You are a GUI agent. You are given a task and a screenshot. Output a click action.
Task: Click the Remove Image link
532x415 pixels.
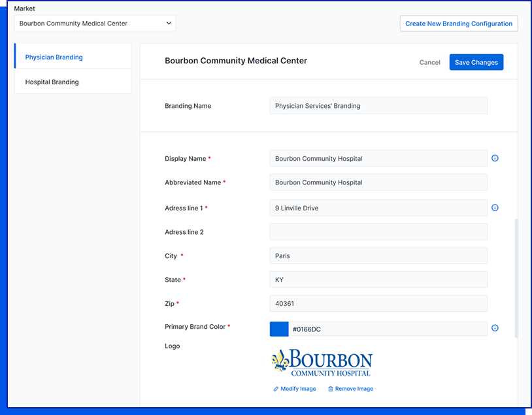pyautogui.click(x=350, y=389)
